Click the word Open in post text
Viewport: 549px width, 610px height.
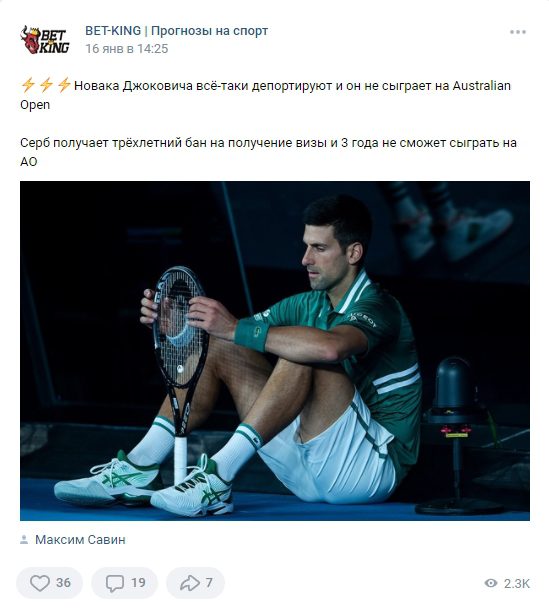[35, 105]
